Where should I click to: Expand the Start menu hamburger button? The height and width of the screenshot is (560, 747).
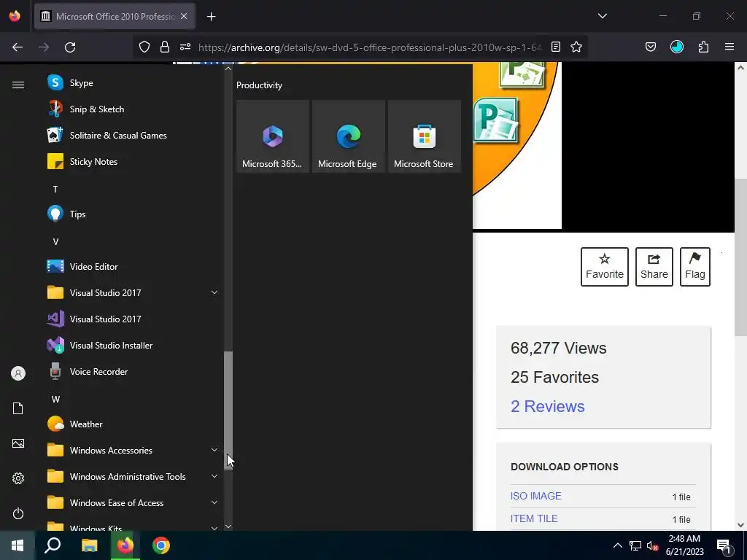coord(18,85)
